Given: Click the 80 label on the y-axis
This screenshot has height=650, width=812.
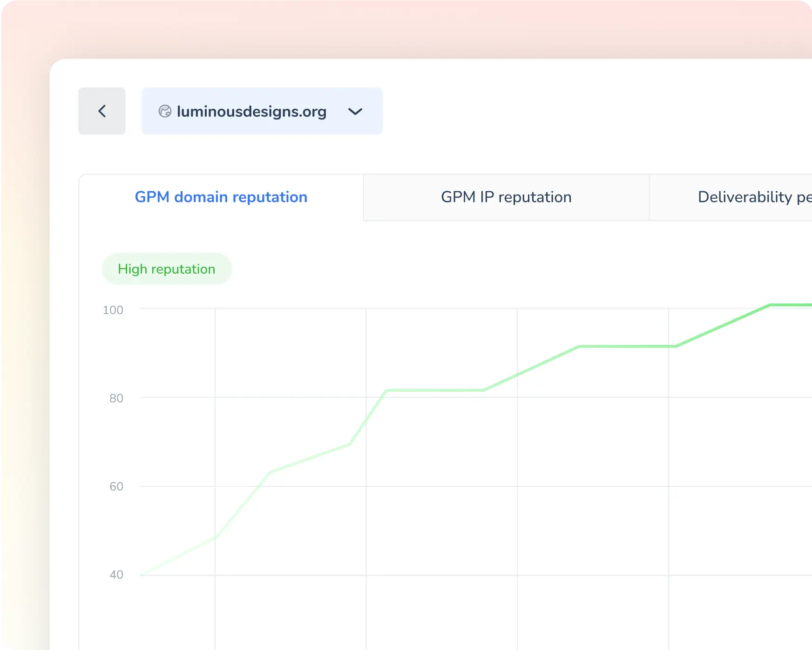Looking at the screenshot, I should click(116, 398).
